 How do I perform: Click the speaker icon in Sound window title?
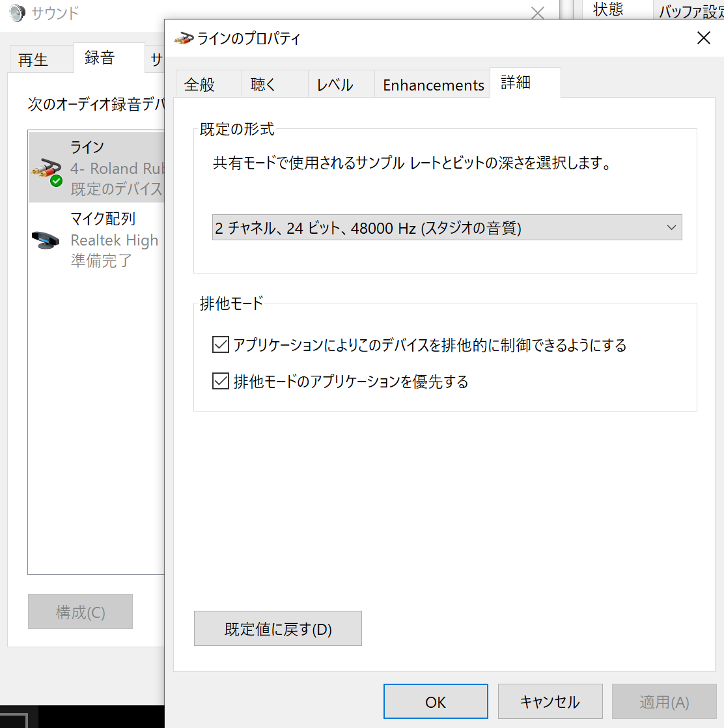pyautogui.click(x=17, y=12)
